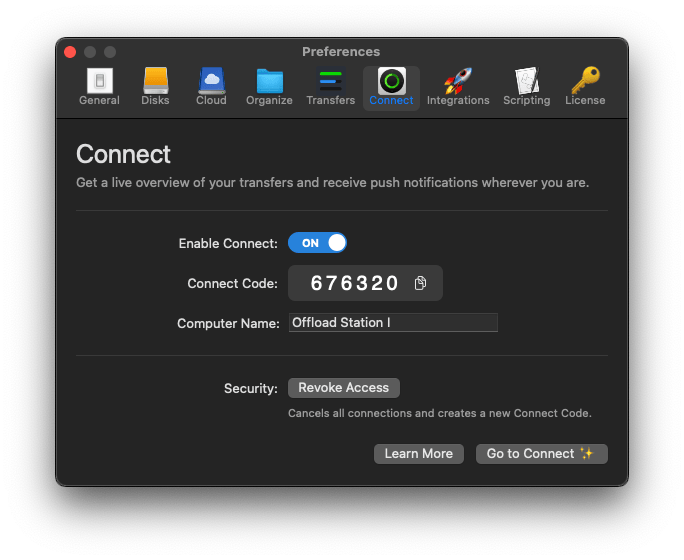Copy the Connect Code to clipboard
Screen dimensions: 684x560
coord(421,284)
